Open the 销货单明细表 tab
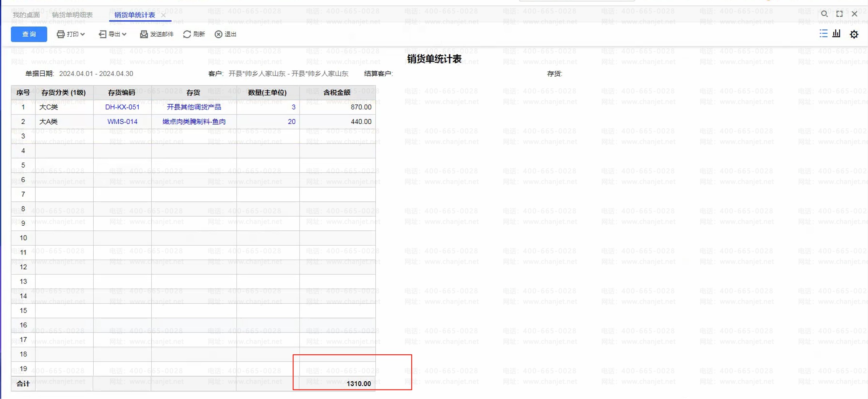This screenshot has width=868, height=399. 72,15
